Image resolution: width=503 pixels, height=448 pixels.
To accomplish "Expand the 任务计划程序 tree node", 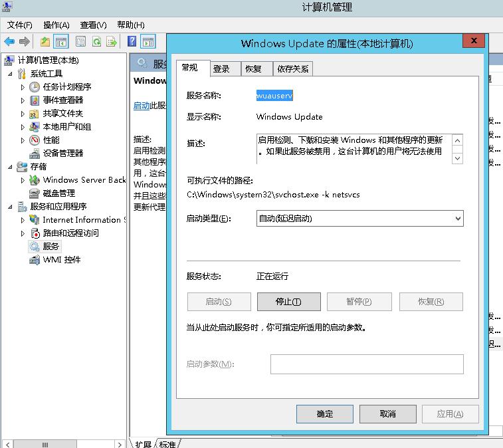I will coord(23,86).
